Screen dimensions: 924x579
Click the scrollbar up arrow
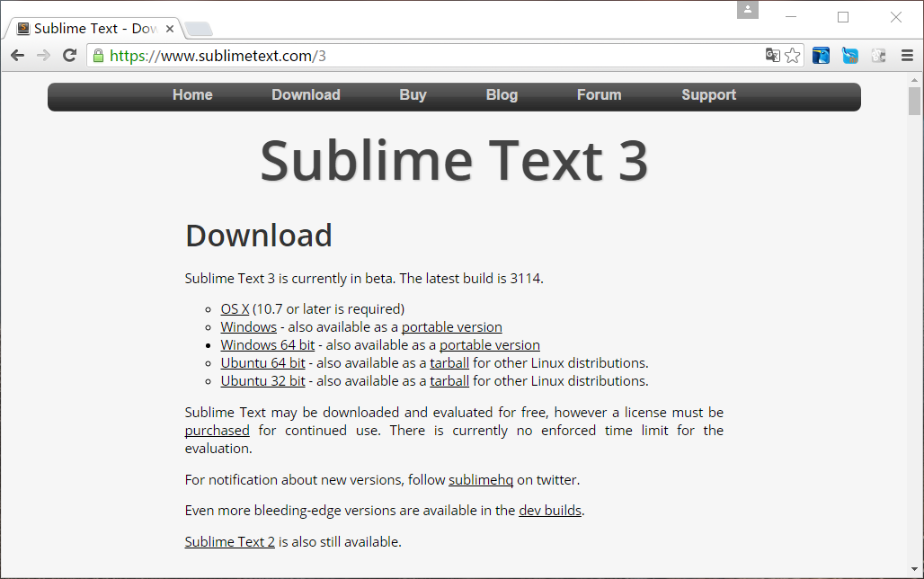[x=914, y=80]
